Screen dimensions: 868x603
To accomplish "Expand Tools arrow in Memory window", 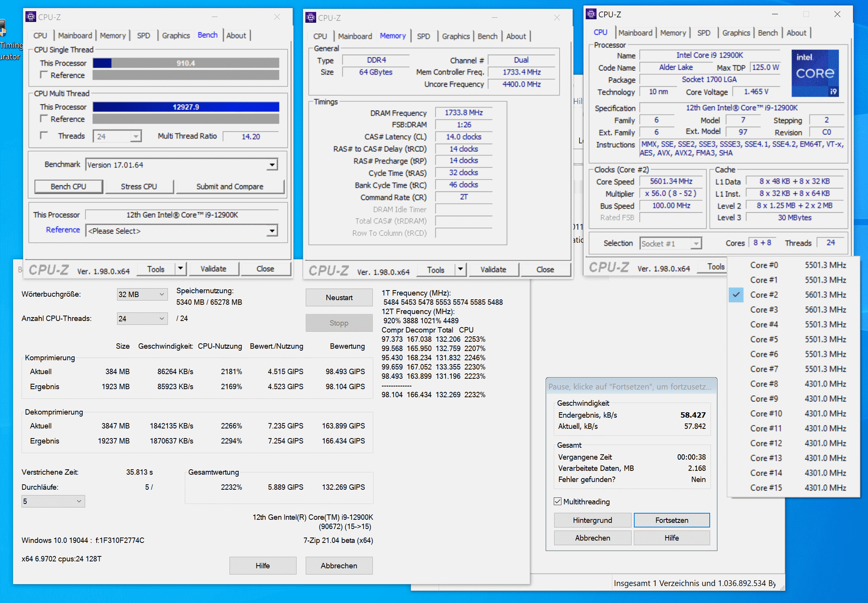I will tap(460, 269).
